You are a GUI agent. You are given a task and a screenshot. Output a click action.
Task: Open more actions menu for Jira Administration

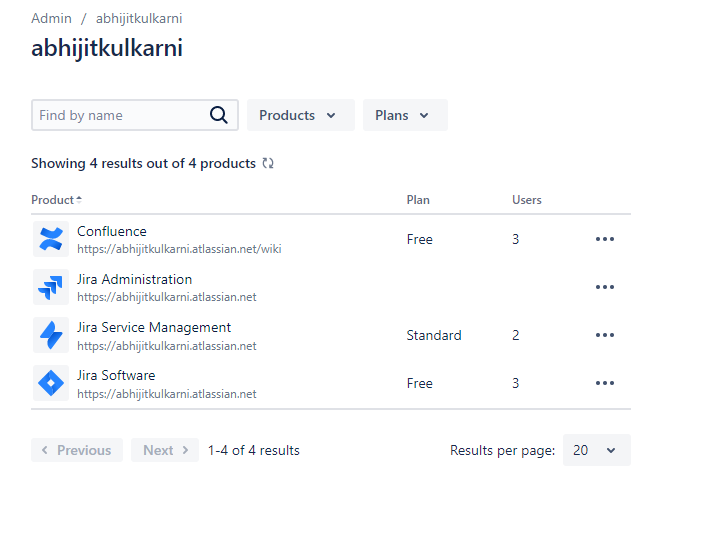[605, 287]
